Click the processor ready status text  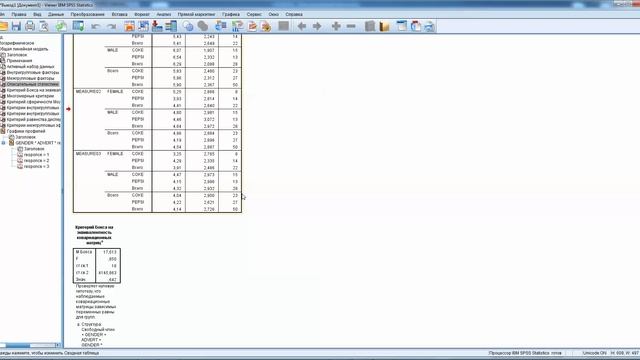point(525,353)
